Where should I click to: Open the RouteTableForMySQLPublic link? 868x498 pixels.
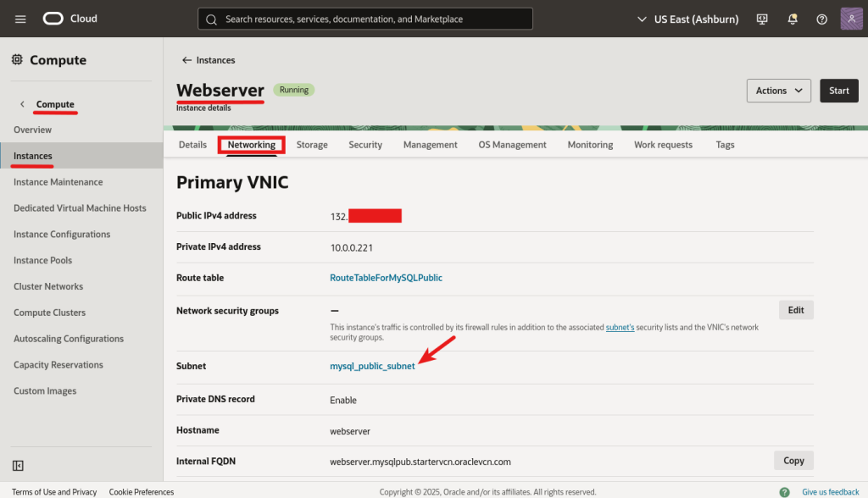pos(386,278)
